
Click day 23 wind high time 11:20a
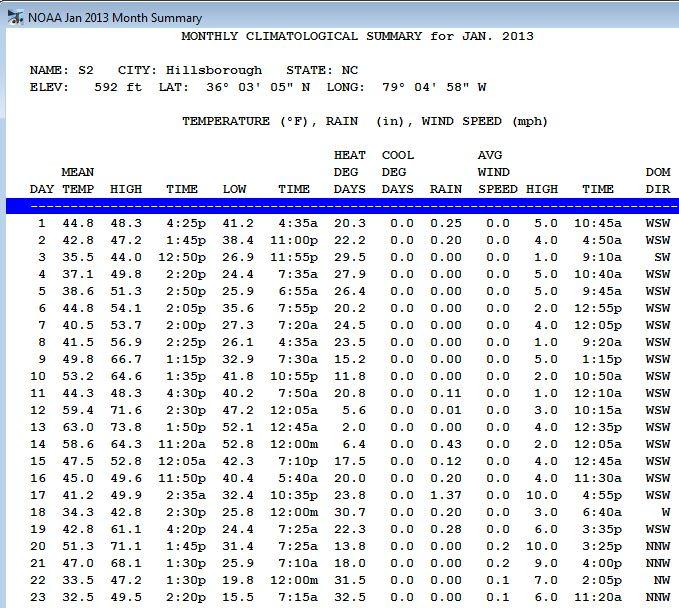point(598,597)
